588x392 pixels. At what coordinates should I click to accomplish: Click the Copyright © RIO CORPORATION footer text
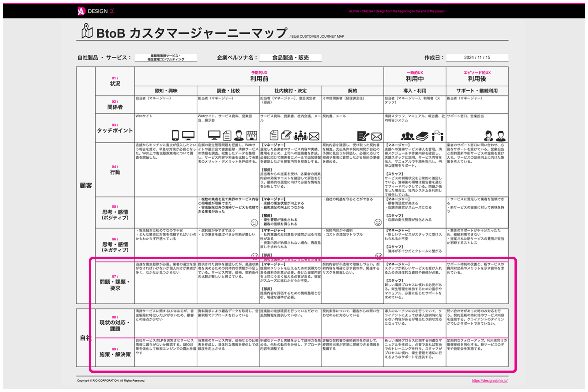111,381
